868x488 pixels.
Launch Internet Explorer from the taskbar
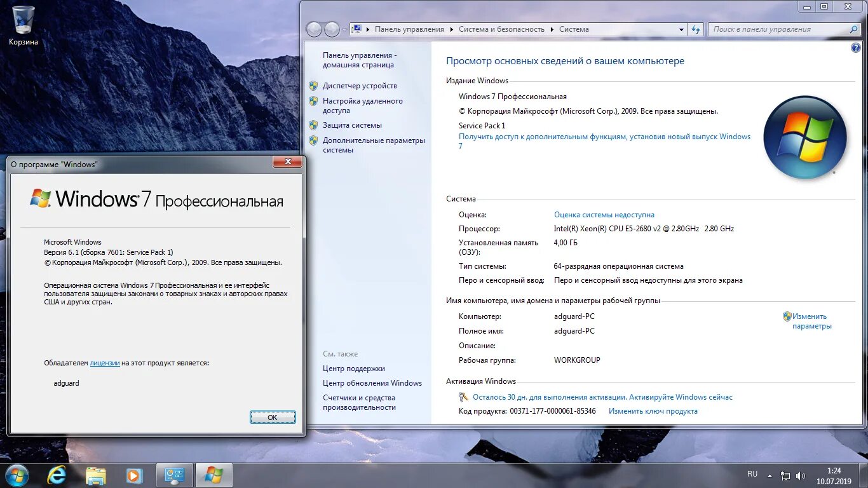[57, 475]
